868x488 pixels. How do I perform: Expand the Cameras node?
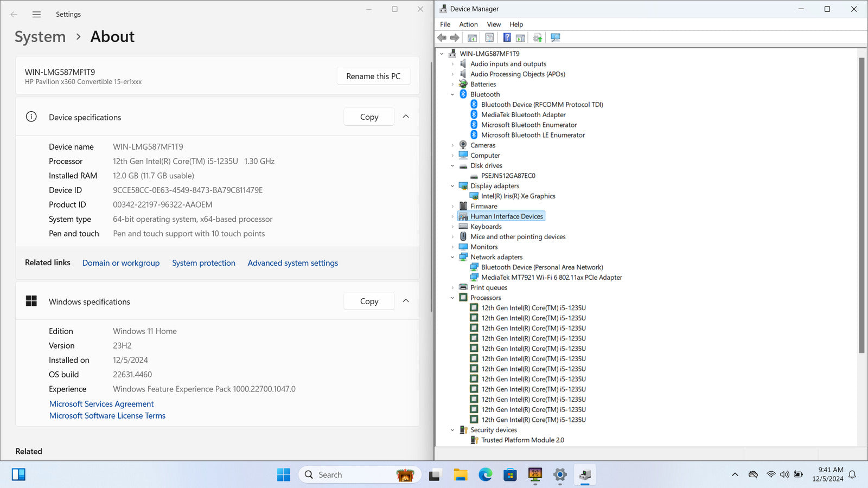[x=452, y=145]
